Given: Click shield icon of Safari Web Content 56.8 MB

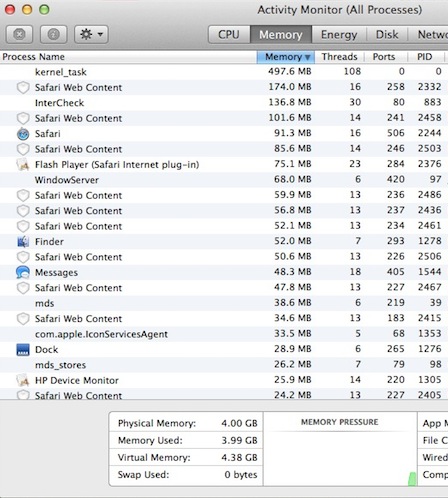Looking at the screenshot, I should pyautogui.click(x=23, y=211).
